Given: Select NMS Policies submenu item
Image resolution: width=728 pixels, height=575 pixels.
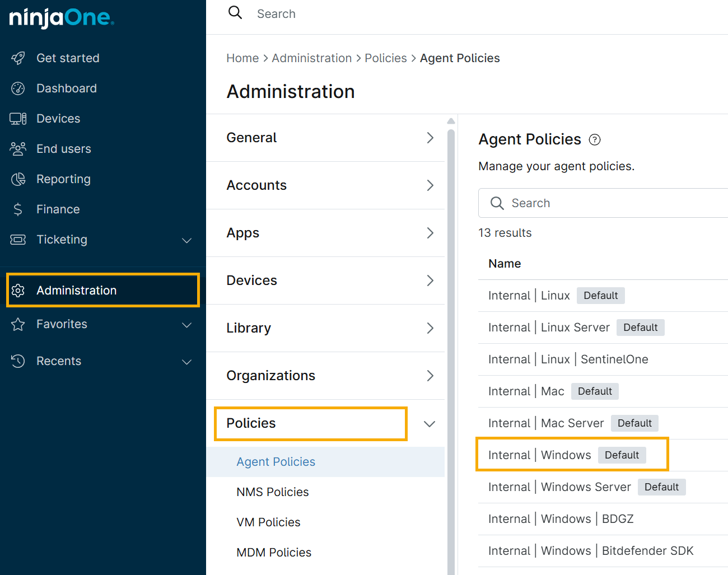Looking at the screenshot, I should 273,492.
